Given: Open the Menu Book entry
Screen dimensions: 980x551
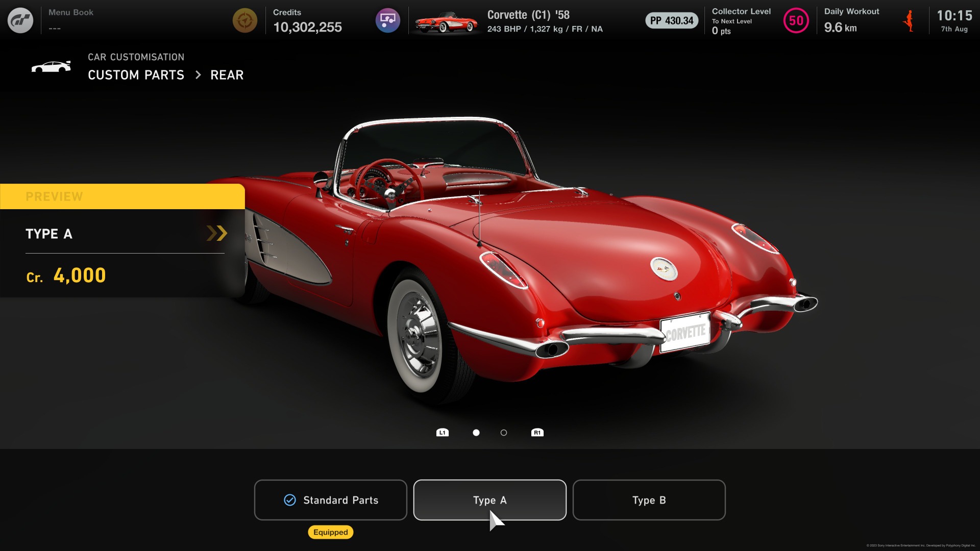Looking at the screenshot, I should click(71, 19).
